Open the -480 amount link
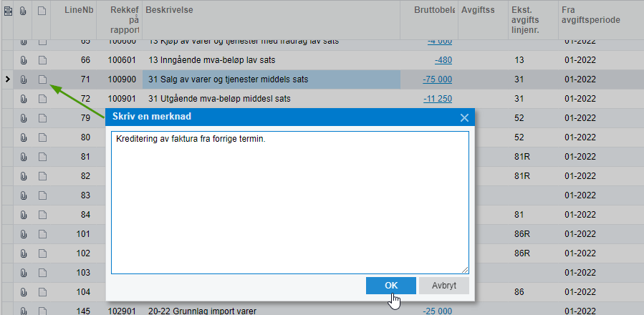 point(443,60)
